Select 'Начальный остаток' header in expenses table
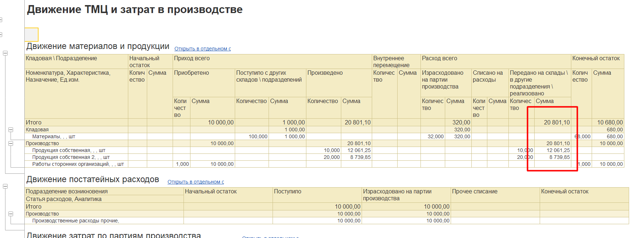 click(x=228, y=195)
